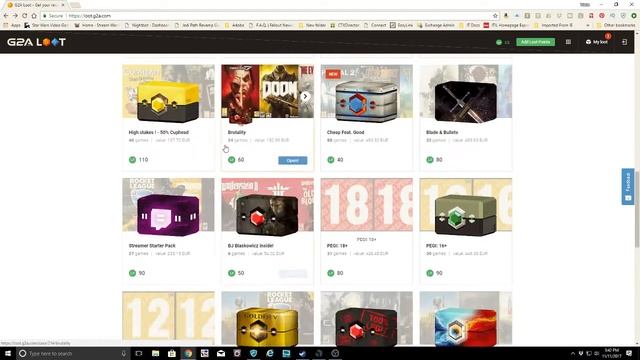The width and height of the screenshot is (640, 360).
Task: Select the Streamer Starter Pack purple case
Action: (x=168, y=215)
